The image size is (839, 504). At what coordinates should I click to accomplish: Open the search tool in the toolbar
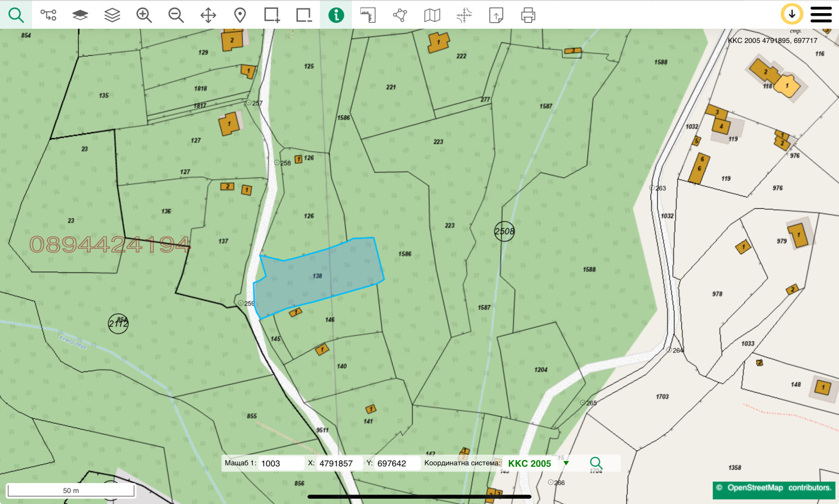[16, 15]
